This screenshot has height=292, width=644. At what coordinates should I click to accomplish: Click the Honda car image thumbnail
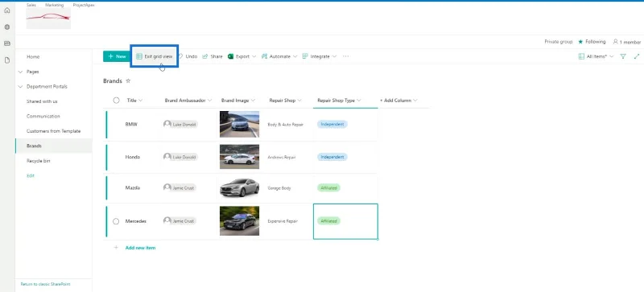[x=239, y=157]
